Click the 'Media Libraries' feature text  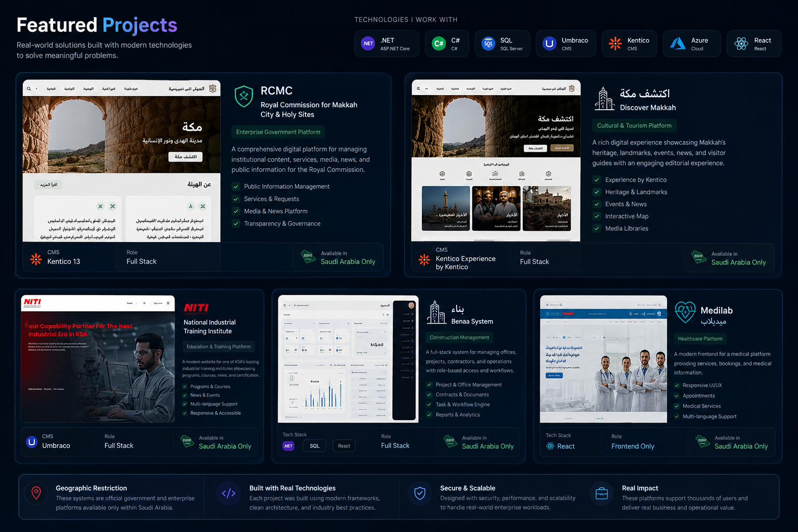(x=627, y=229)
